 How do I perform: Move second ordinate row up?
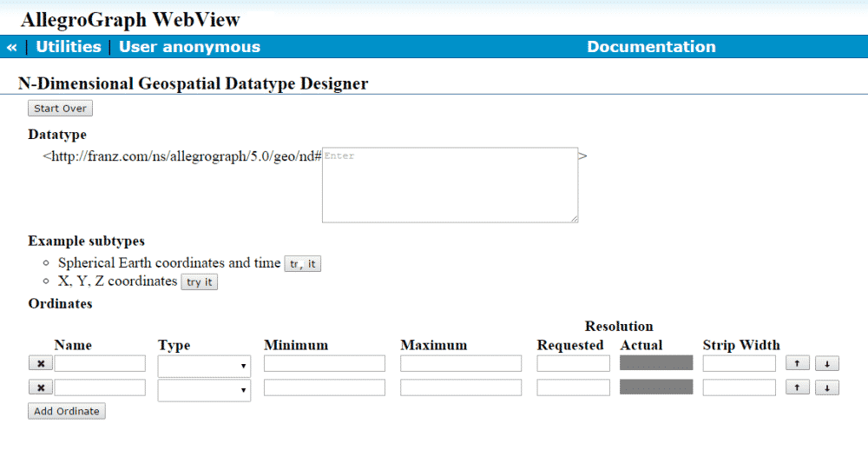click(x=799, y=387)
